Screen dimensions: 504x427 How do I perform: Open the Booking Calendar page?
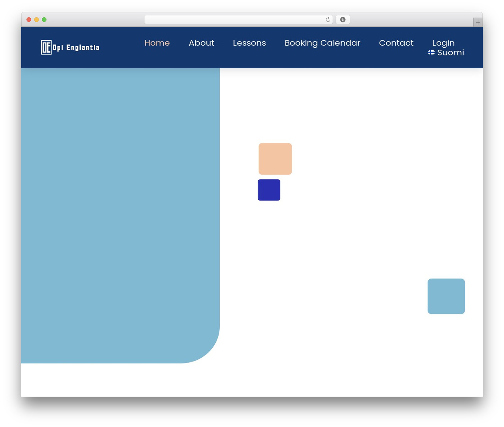click(322, 43)
